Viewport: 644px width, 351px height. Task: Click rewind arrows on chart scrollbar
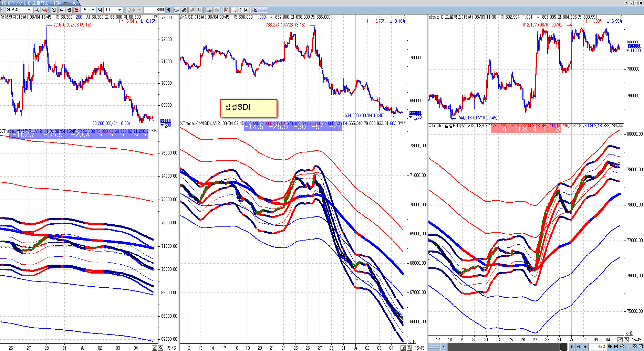pos(578,347)
